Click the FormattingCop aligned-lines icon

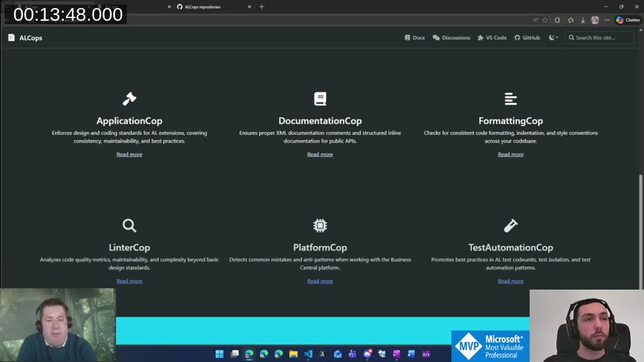point(511,99)
